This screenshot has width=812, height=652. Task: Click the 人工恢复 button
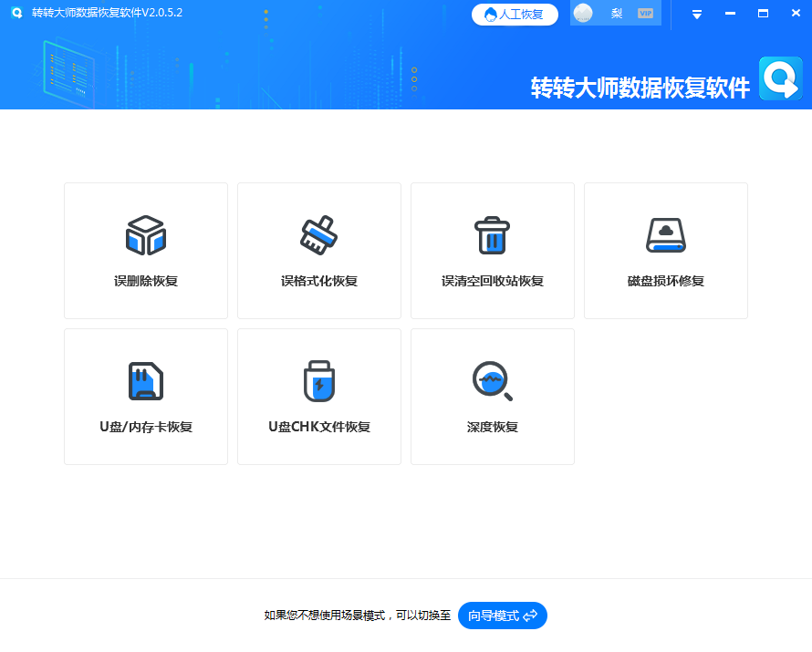click(x=515, y=14)
